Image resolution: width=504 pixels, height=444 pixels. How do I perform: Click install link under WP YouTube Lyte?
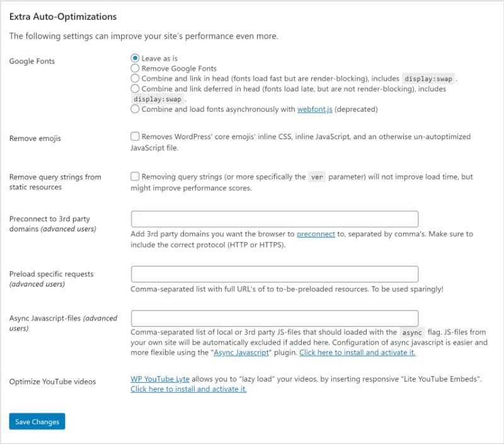click(x=188, y=389)
